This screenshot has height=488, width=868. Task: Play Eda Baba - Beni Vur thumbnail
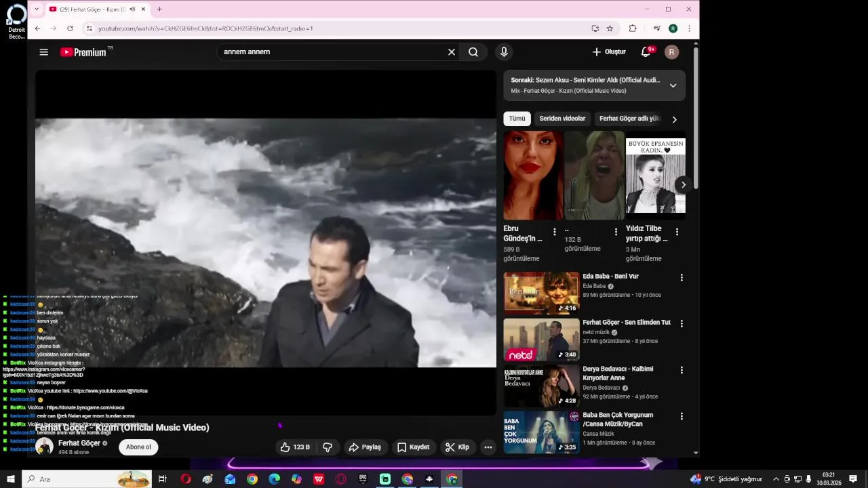coord(541,293)
